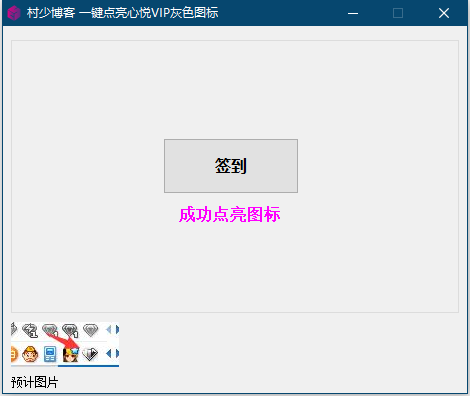Image resolution: width=470 pixels, height=396 pixels.
Task: Click the 预计图片 label
Action: point(34,382)
